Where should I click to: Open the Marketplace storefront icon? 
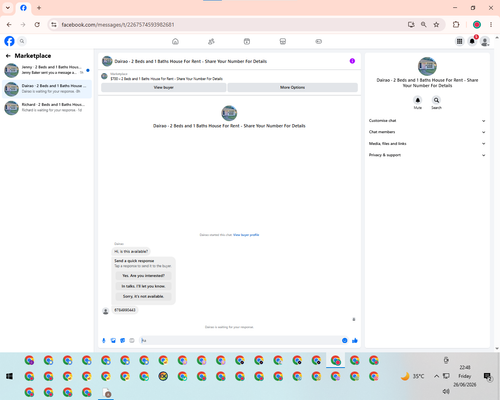283,41
